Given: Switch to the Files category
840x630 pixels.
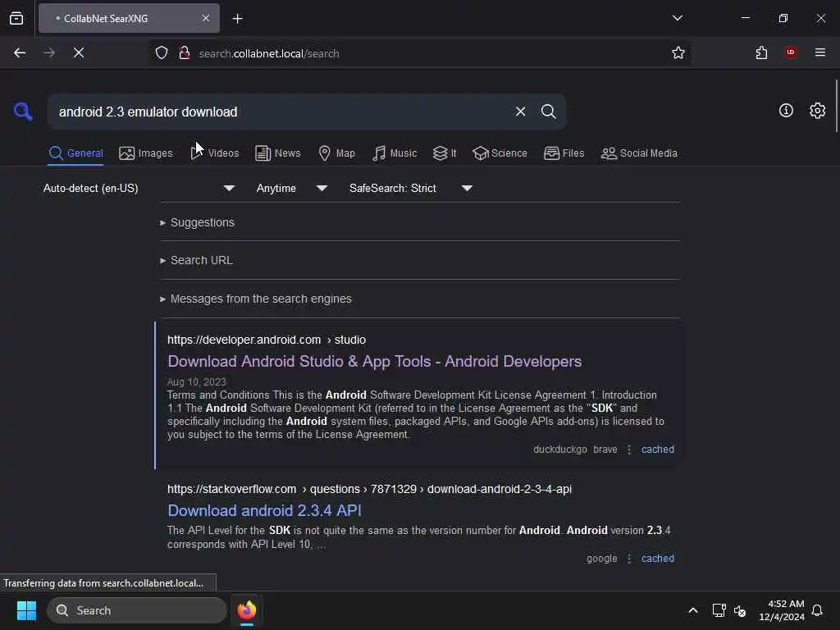Looking at the screenshot, I should point(564,153).
